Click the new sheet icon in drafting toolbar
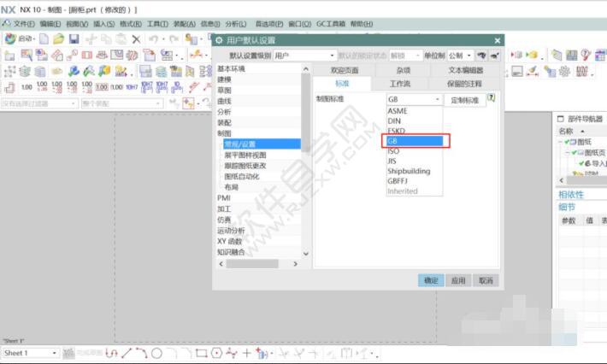 [x=9, y=56]
